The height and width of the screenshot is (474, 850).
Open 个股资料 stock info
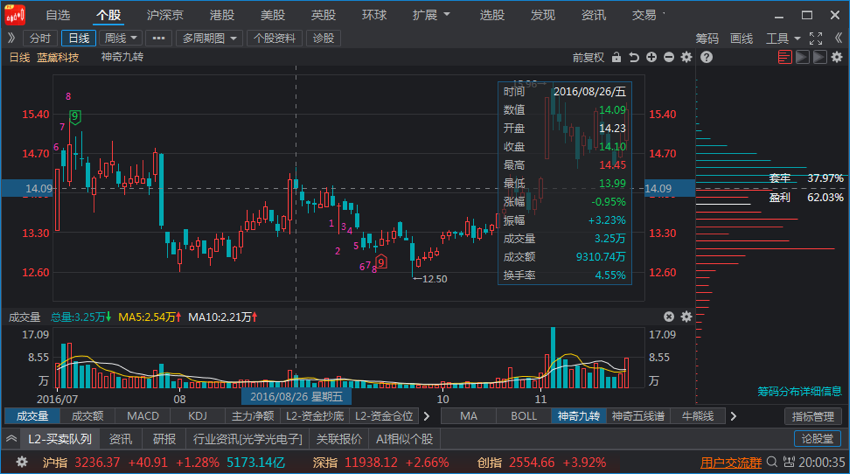click(274, 38)
